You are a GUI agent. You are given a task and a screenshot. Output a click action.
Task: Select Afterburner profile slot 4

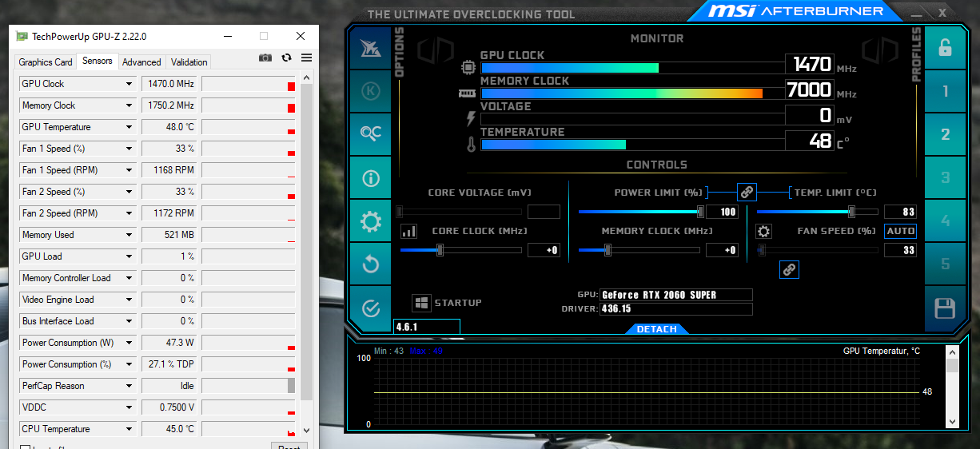point(945,221)
